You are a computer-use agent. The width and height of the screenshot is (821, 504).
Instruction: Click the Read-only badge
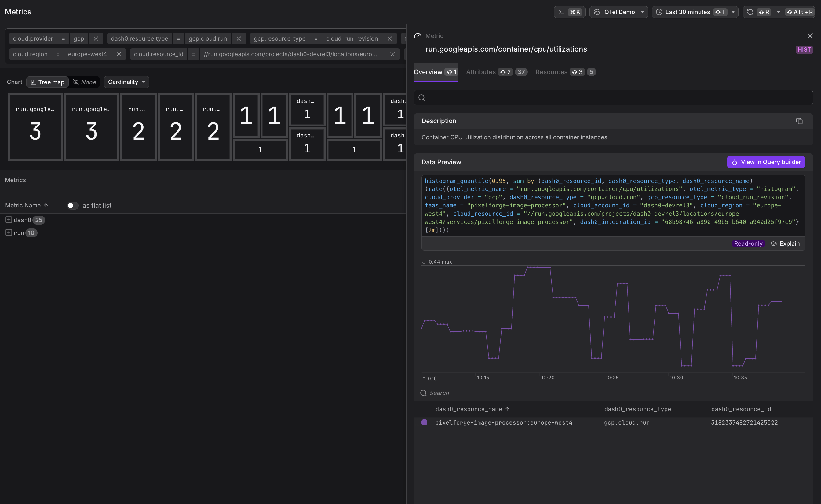[x=748, y=244]
